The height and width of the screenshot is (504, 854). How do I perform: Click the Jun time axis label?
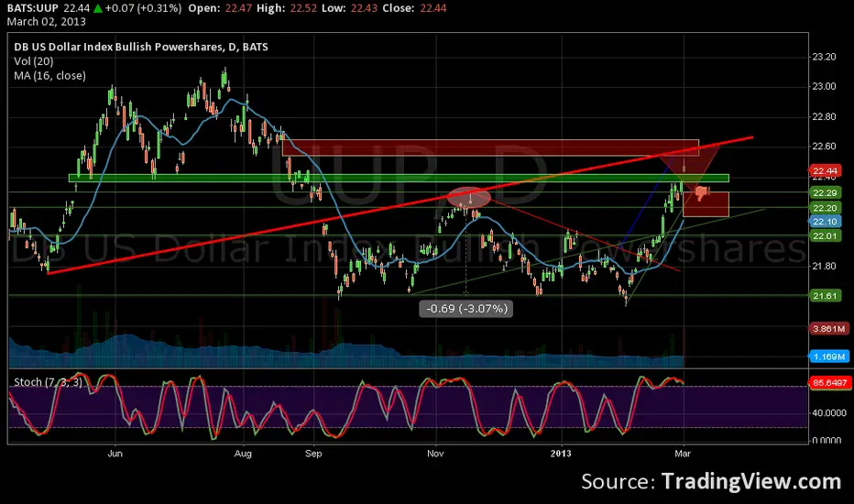[x=115, y=454]
